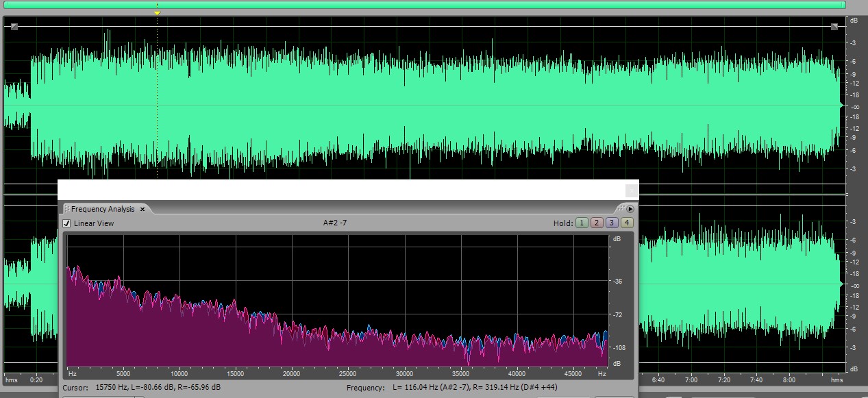Click the right volume envelope handle
The height and width of the screenshot is (398, 868).
tap(834, 27)
